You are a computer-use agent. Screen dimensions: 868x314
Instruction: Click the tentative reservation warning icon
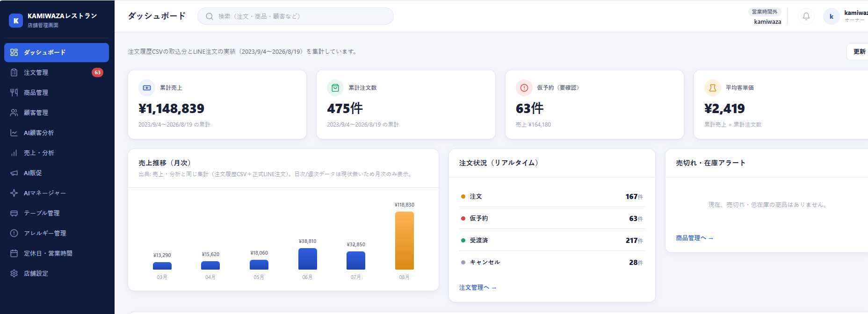(x=524, y=88)
